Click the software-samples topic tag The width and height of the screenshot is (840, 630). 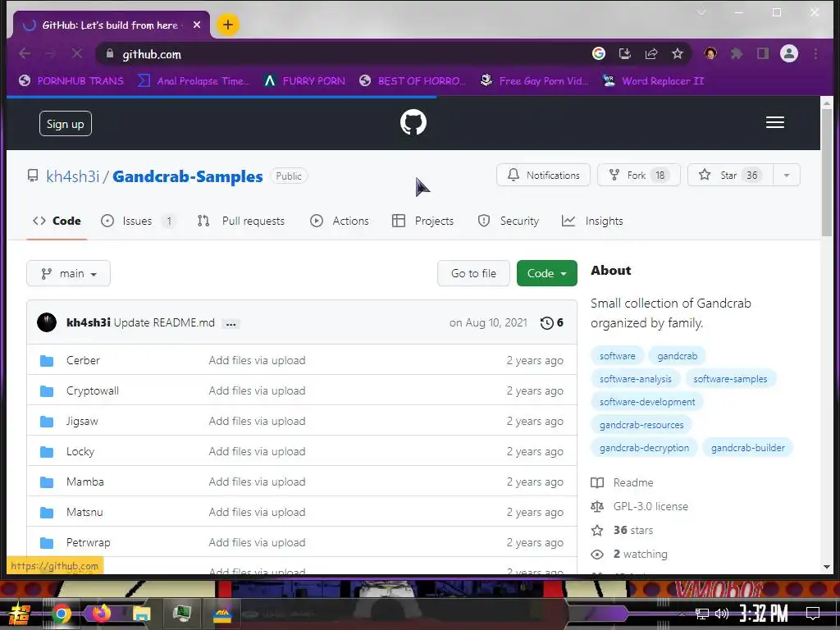point(730,379)
